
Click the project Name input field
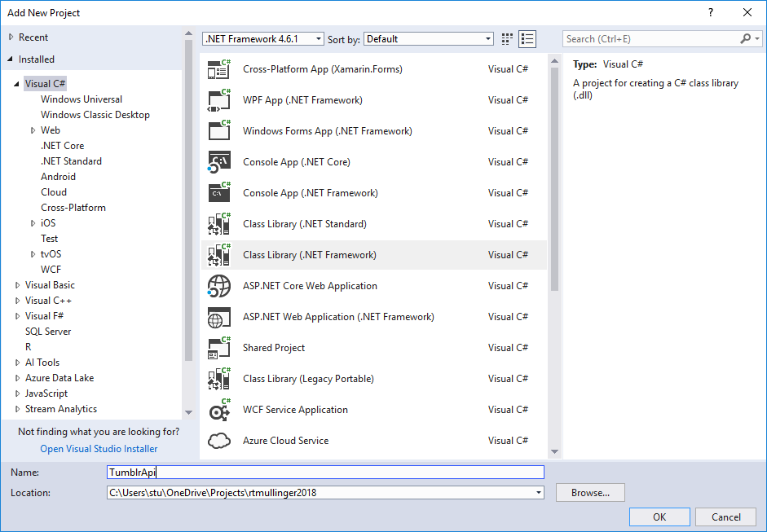[x=325, y=472]
